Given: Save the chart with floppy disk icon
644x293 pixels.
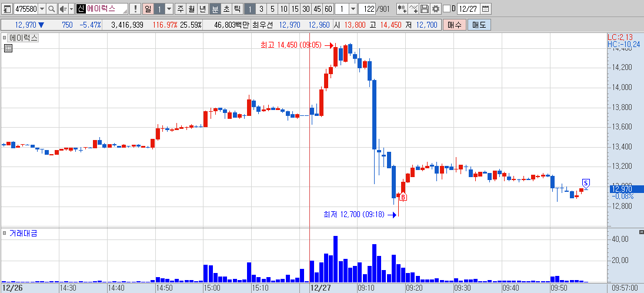Looking at the screenshot, I should [x=425, y=9].
